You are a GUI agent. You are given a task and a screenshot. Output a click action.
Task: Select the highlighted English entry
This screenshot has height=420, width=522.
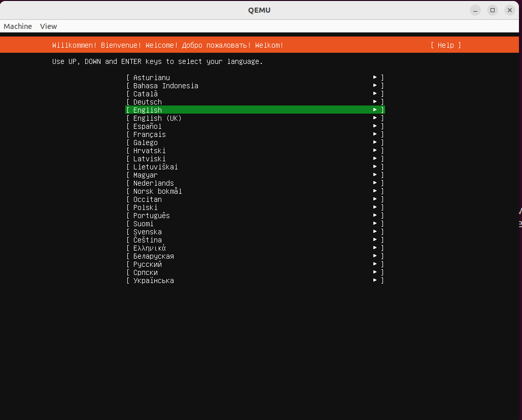(x=147, y=110)
